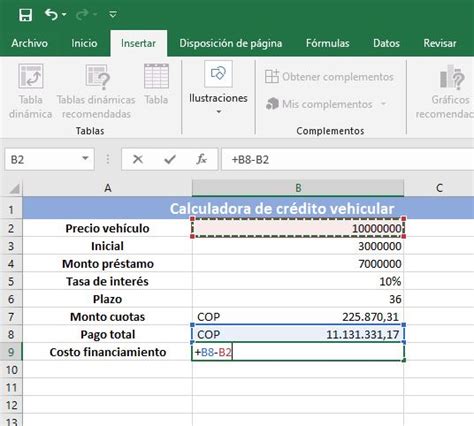
Task: Click the Inicial label cell
Action: point(107,246)
